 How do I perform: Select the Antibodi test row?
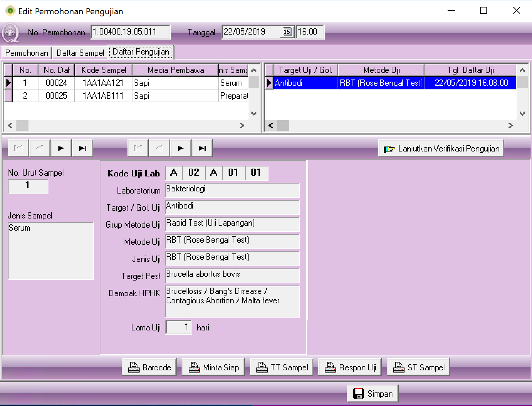[305, 83]
